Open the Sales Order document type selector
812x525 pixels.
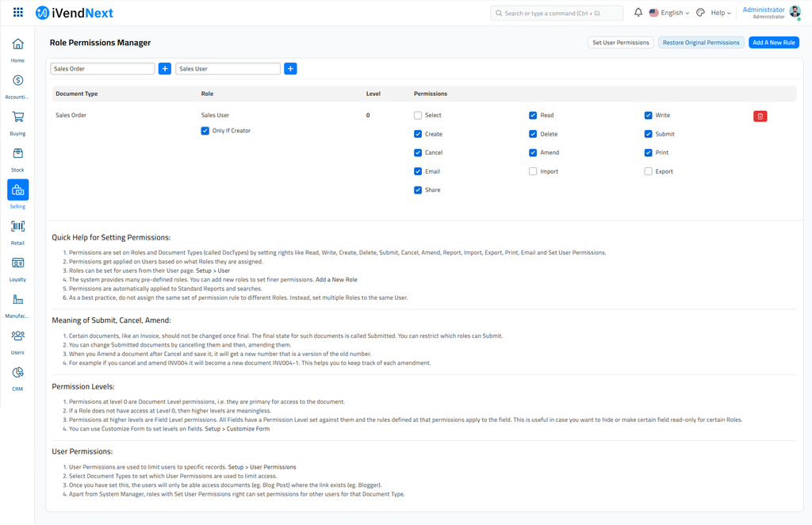pyautogui.click(x=101, y=68)
